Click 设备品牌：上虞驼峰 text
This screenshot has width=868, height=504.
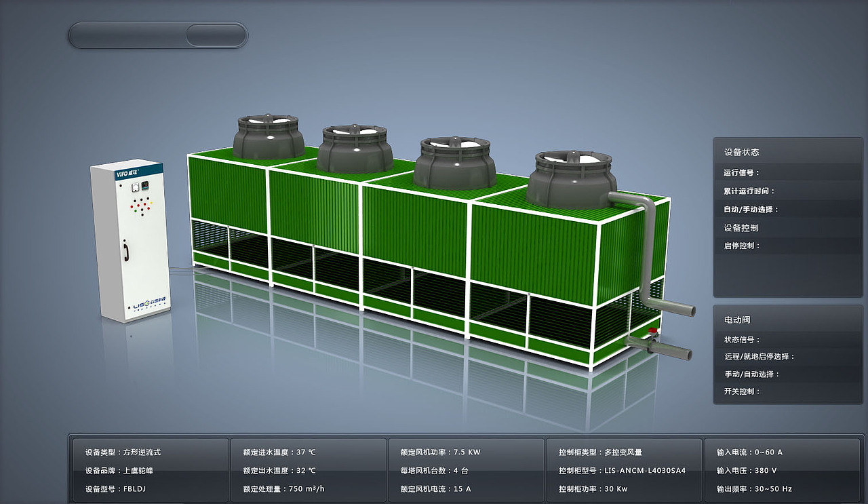119,470
